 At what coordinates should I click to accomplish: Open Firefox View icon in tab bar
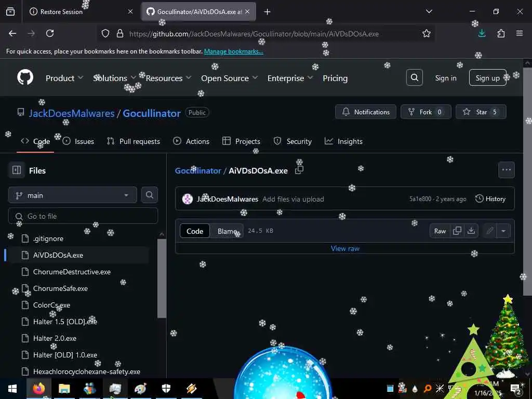(x=10, y=11)
